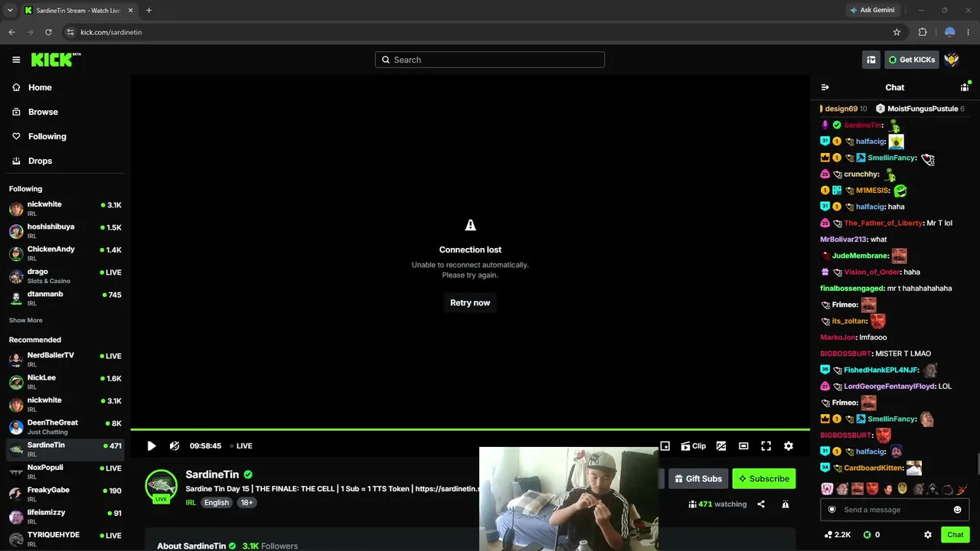Image resolution: width=980 pixels, height=551 pixels.
Task: Open Drops in sidebar
Action: (x=64, y=161)
